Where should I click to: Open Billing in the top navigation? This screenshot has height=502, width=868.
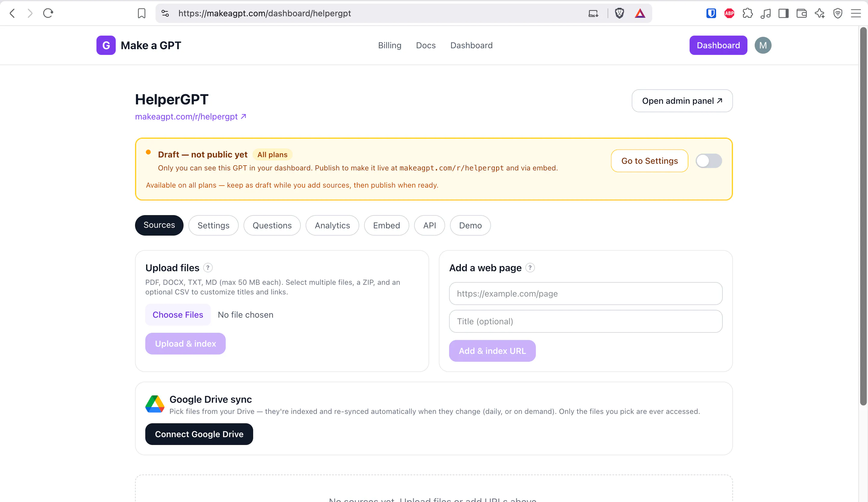point(390,45)
